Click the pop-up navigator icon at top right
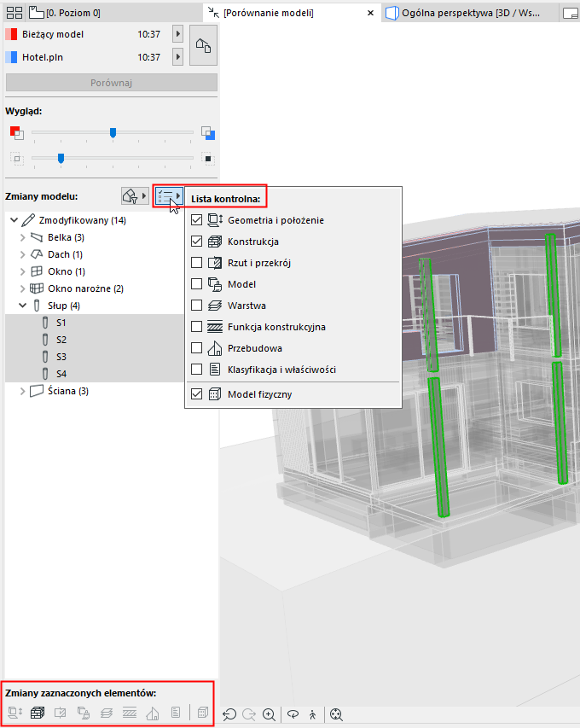 pyautogui.click(x=571, y=14)
